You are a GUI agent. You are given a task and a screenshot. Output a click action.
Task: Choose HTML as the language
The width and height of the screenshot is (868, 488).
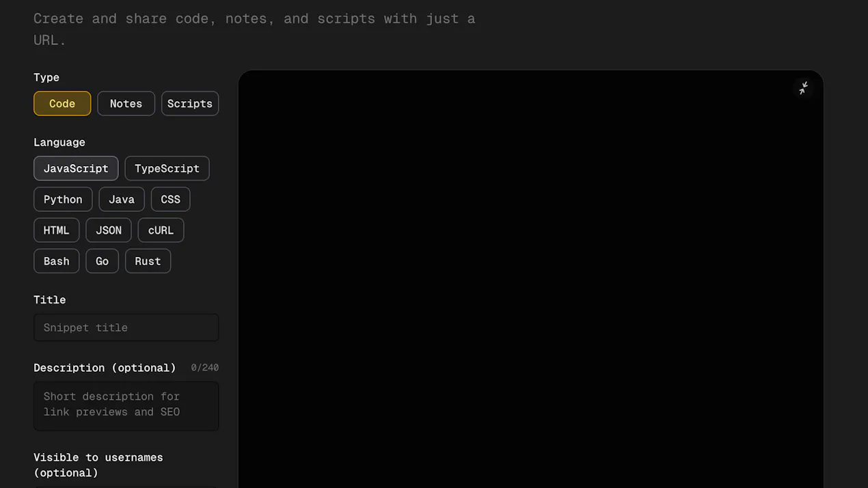pos(57,230)
